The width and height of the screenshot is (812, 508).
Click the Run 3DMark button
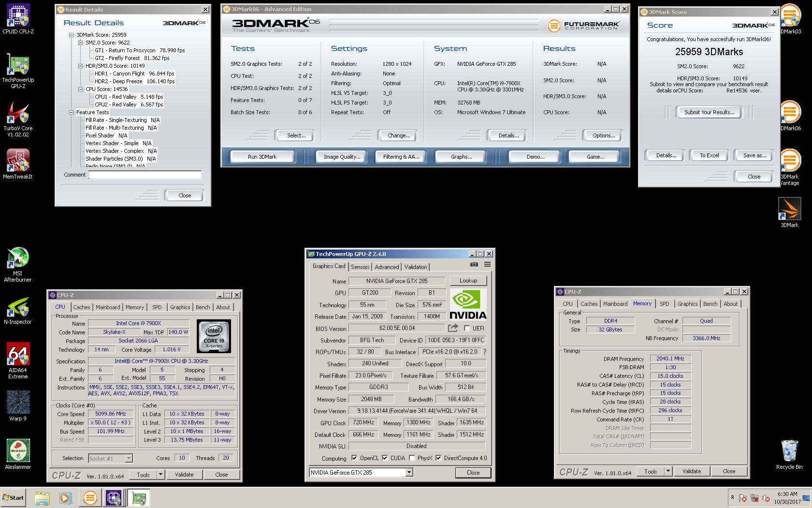262,157
